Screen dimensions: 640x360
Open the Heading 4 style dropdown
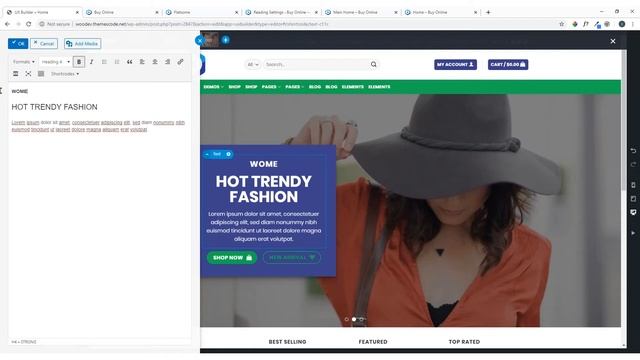coord(55,62)
